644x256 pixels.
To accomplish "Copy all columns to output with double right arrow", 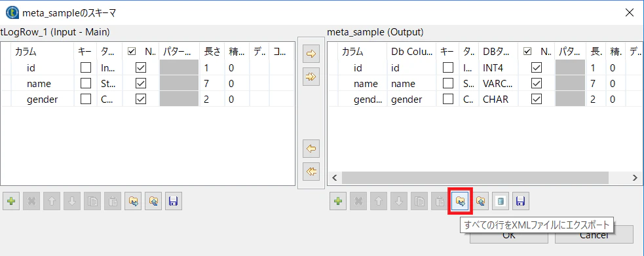I will click(x=311, y=77).
